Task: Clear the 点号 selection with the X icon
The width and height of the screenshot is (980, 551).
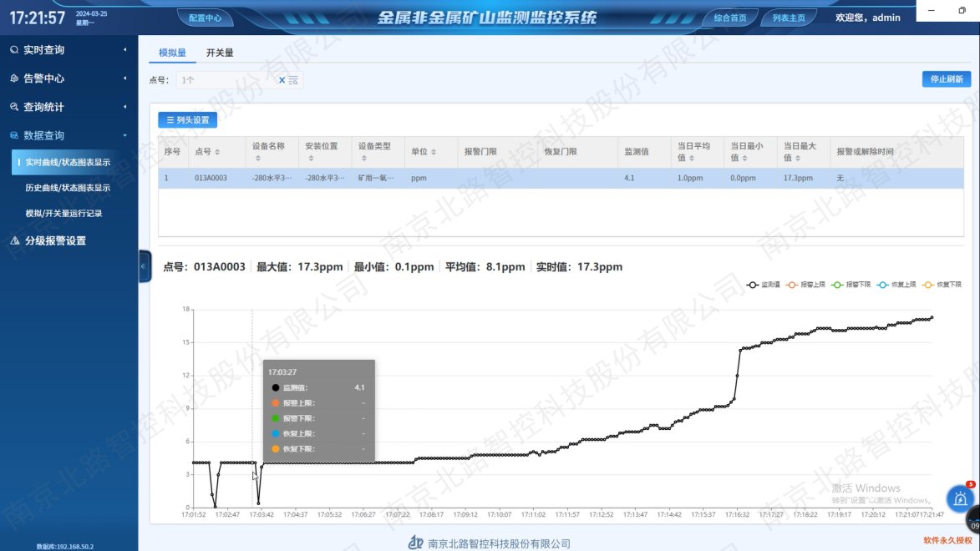Action: click(x=282, y=80)
